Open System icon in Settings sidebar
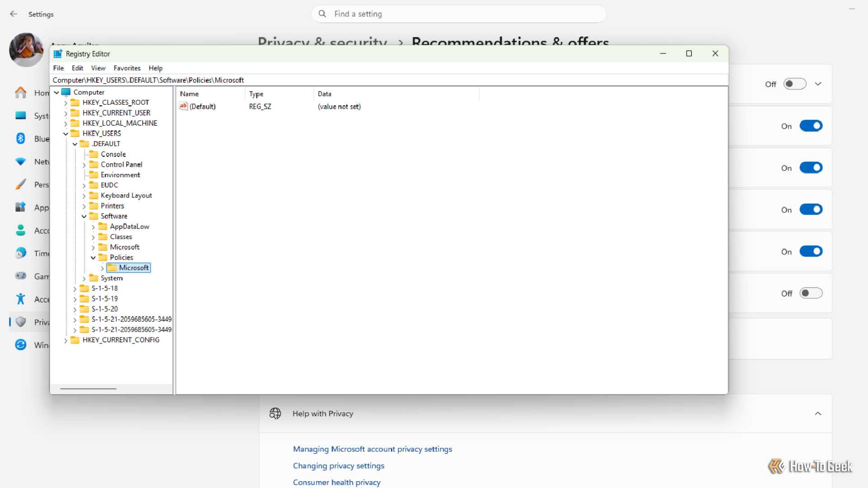Image resolution: width=868 pixels, height=488 pixels. [20, 116]
